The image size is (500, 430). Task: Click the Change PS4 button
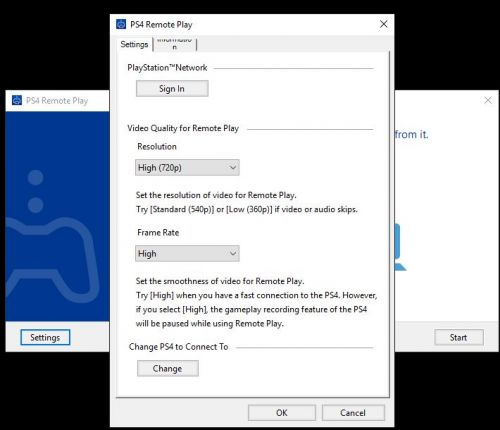click(x=168, y=368)
